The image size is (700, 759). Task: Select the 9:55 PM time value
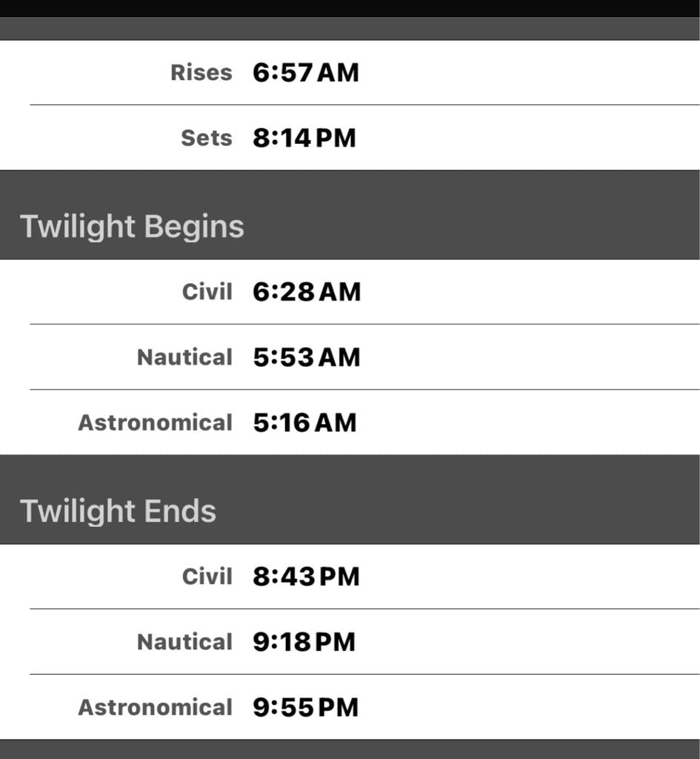click(x=306, y=707)
